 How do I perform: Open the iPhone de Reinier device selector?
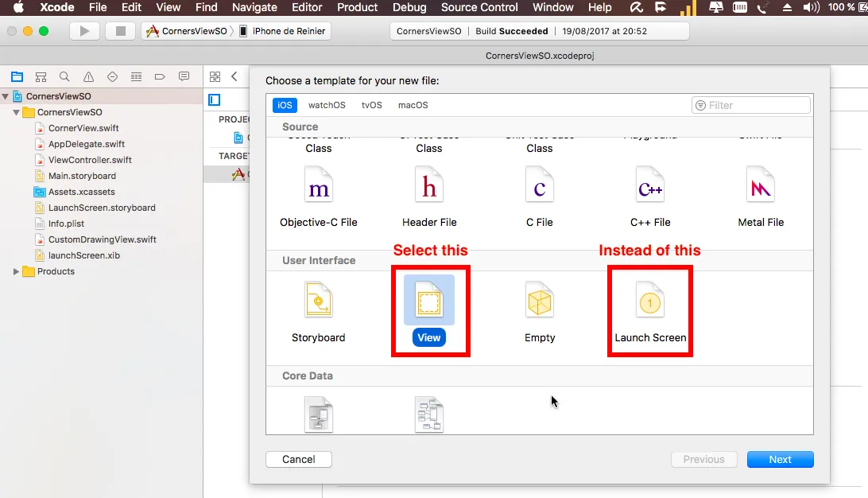(x=282, y=31)
